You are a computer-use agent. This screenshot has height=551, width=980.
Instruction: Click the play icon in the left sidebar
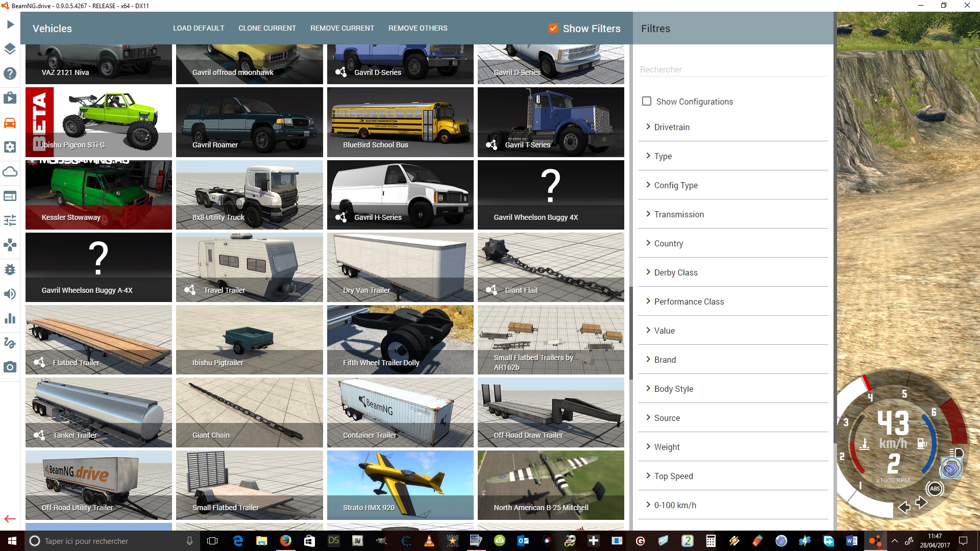click(10, 24)
